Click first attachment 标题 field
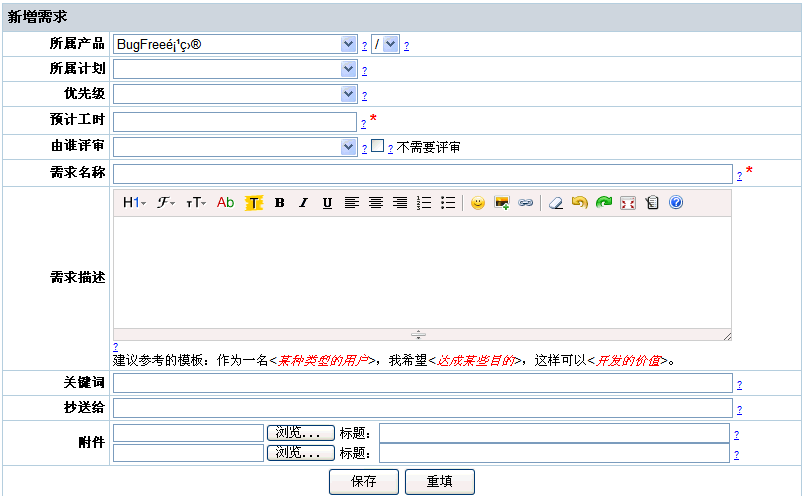802x496 pixels. (x=554, y=433)
